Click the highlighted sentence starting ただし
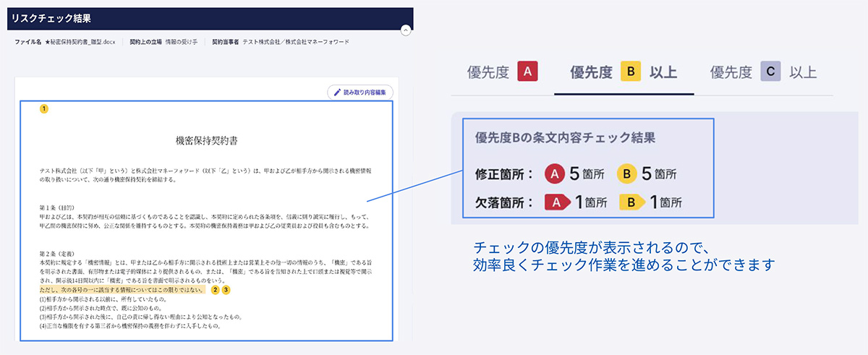 pyautogui.click(x=122, y=290)
